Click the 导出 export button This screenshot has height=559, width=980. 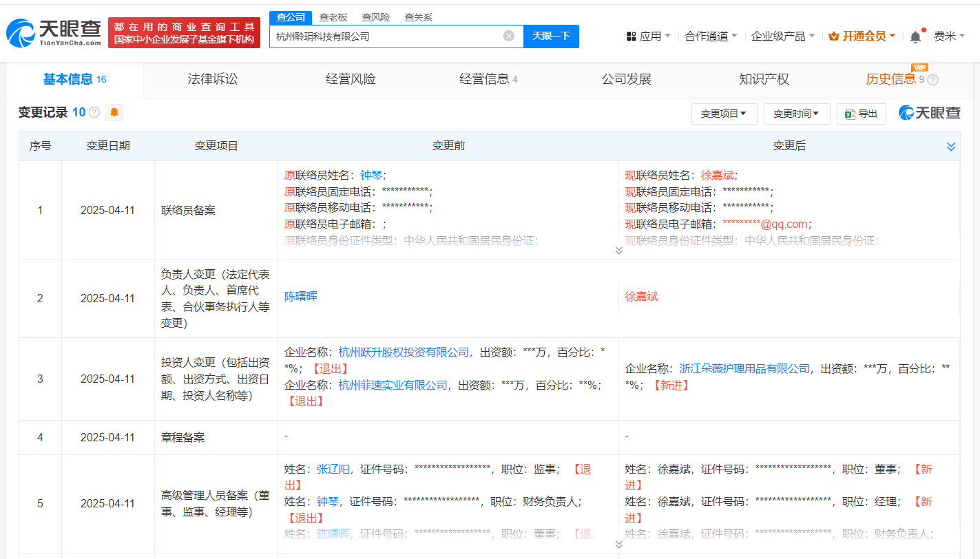click(862, 114)
